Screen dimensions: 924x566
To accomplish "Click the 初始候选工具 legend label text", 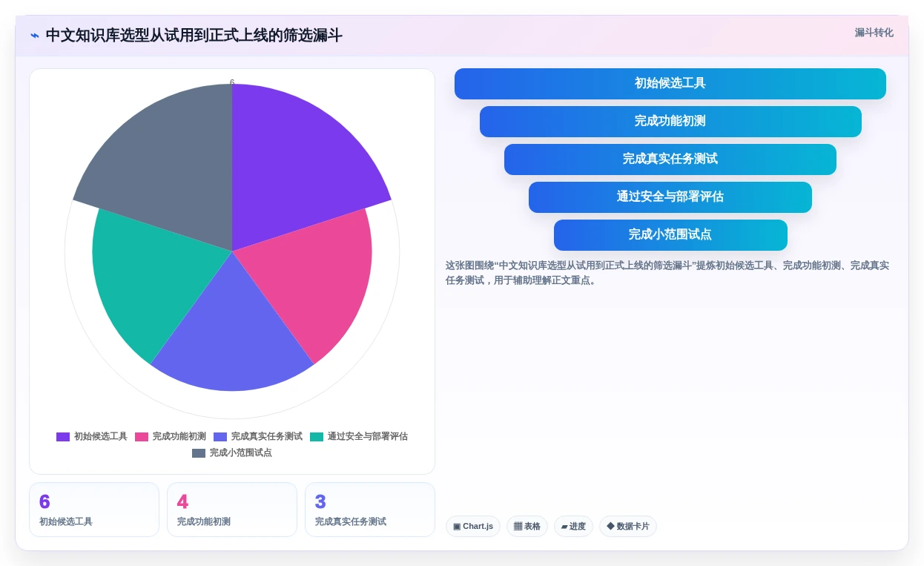I will 101,437.
